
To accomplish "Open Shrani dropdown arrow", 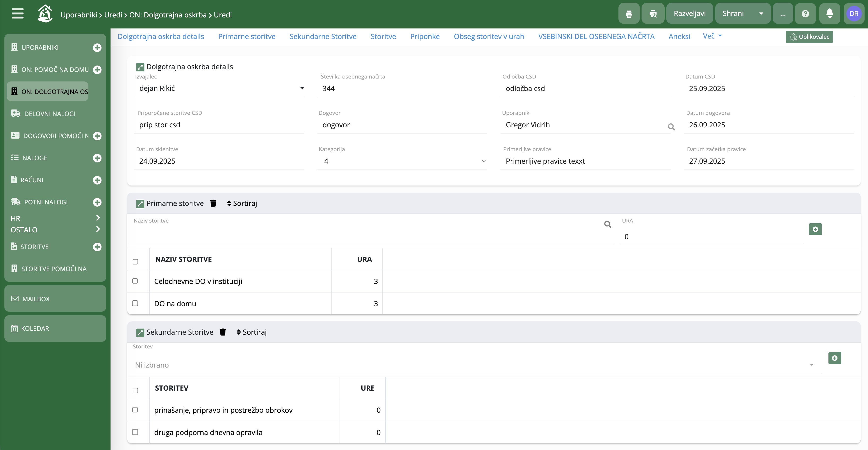I will pos(761,13).
